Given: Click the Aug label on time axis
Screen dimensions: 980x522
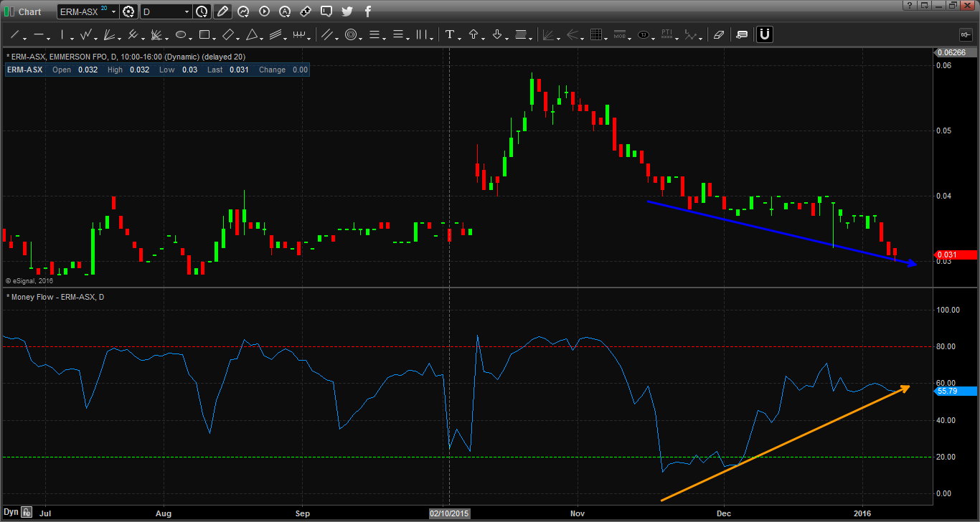Looking at the screenshot, I should [164, 513].
